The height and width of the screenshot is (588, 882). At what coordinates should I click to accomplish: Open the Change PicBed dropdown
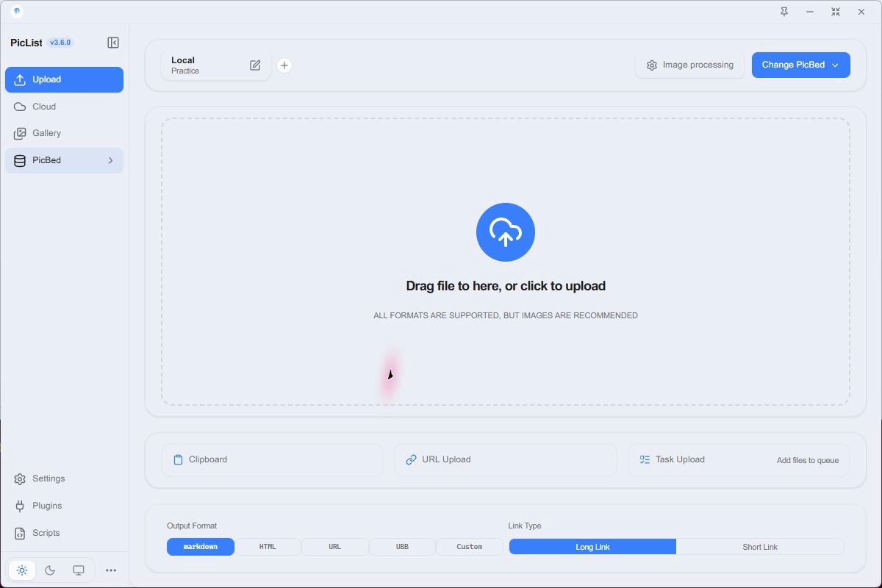coord(801,65)
